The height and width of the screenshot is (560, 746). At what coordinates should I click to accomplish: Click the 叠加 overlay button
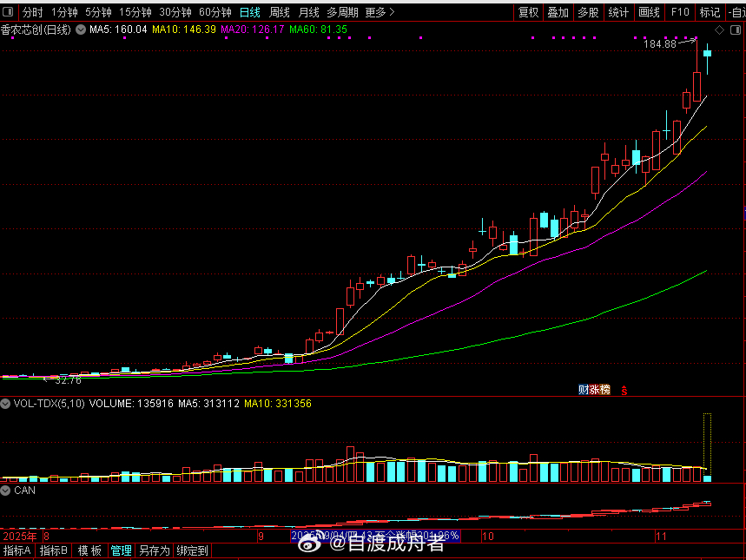click(558, 12)
